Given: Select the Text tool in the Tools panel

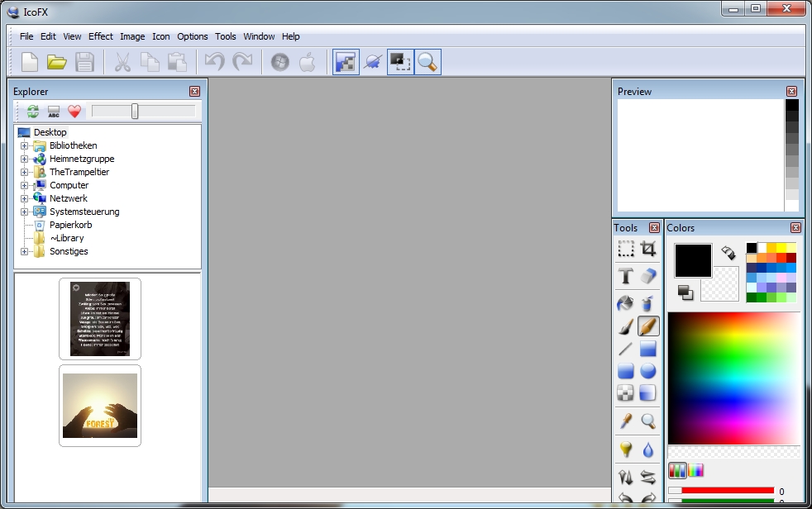Looking at the screenshot, I should tap(626, 276).
